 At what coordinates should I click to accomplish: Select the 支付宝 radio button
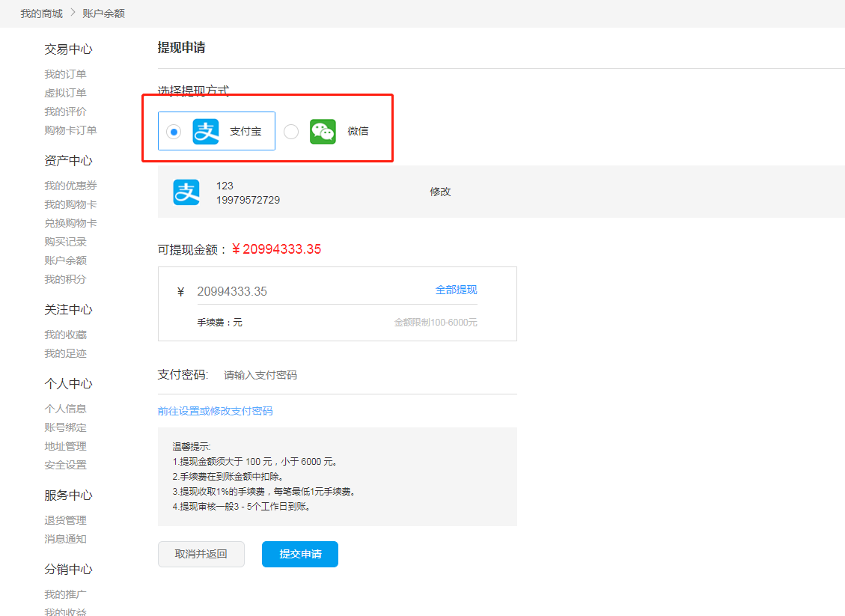[174, 132]
